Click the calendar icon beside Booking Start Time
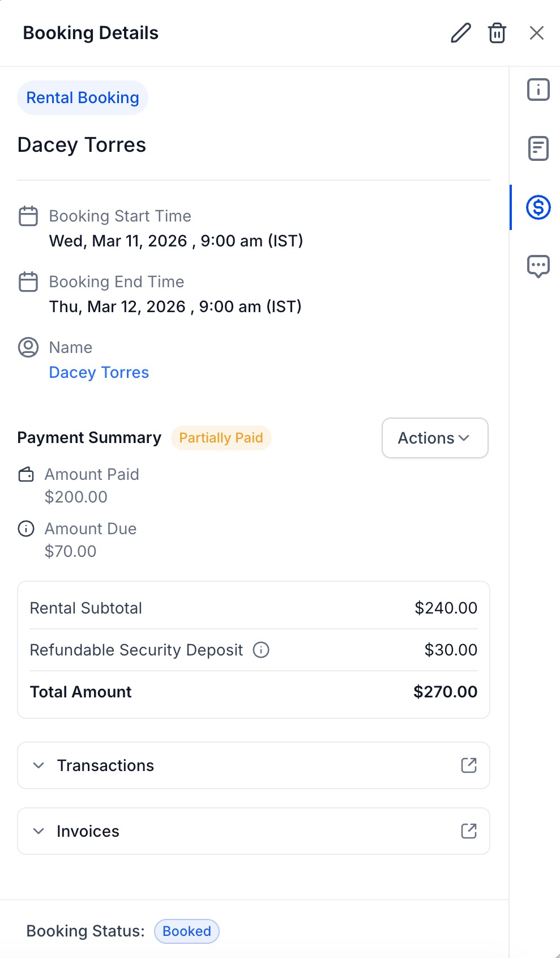 coord(28,216)
